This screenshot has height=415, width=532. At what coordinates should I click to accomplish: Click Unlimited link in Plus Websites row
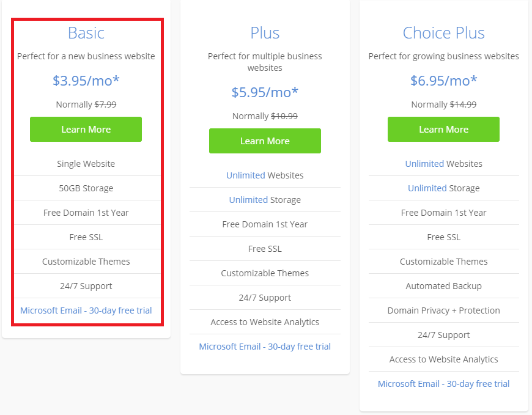[246, 175]
